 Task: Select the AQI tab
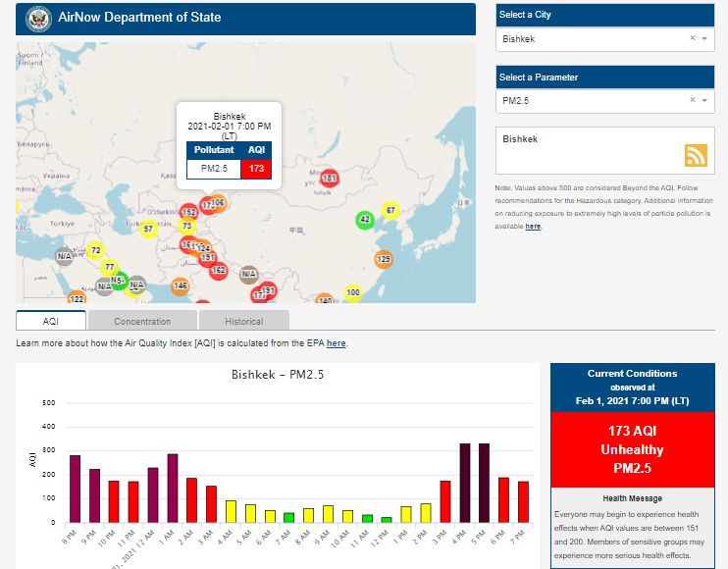(x=51, y=321)
